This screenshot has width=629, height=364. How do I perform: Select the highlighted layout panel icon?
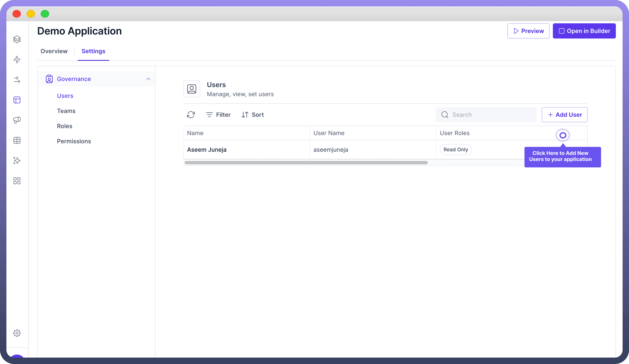[17, 100]
